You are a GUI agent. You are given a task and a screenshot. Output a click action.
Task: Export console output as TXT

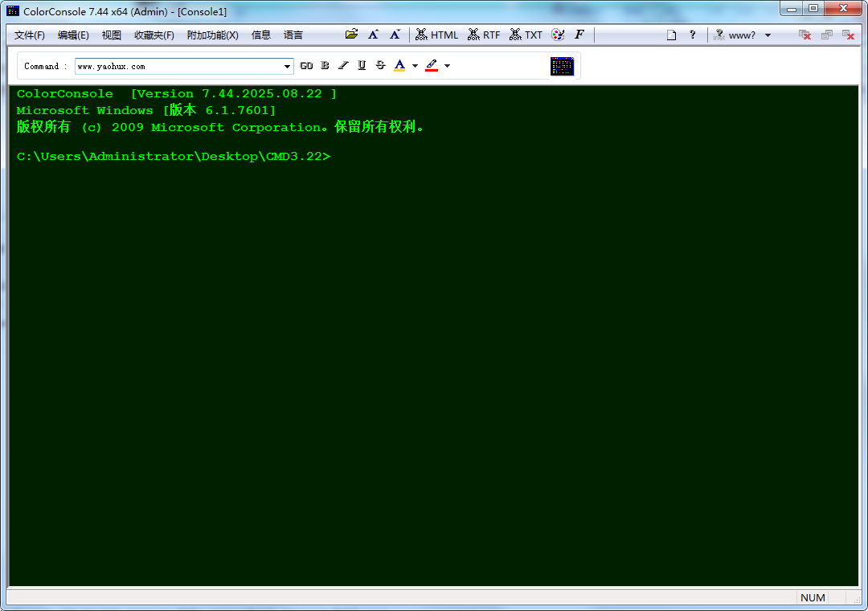click(x=526, y=35)
